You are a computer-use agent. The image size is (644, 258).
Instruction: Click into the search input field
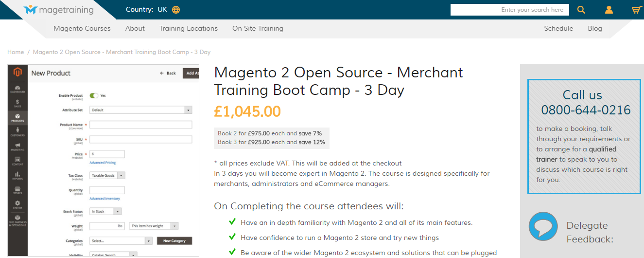point(509,10)
